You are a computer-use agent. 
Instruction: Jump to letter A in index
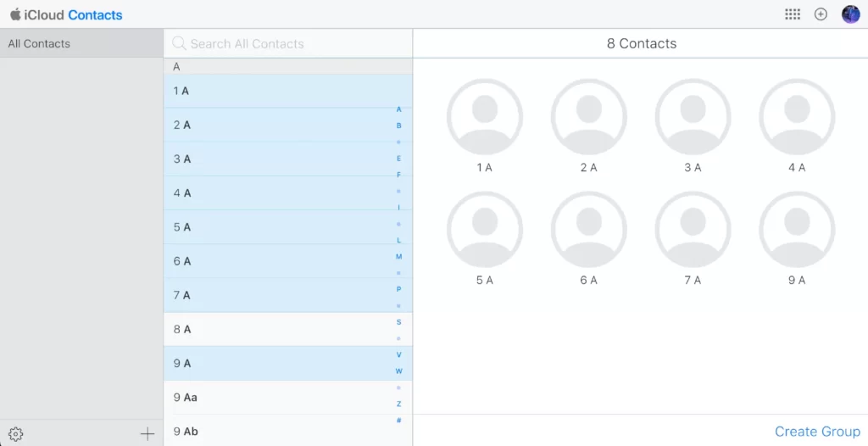398,109
